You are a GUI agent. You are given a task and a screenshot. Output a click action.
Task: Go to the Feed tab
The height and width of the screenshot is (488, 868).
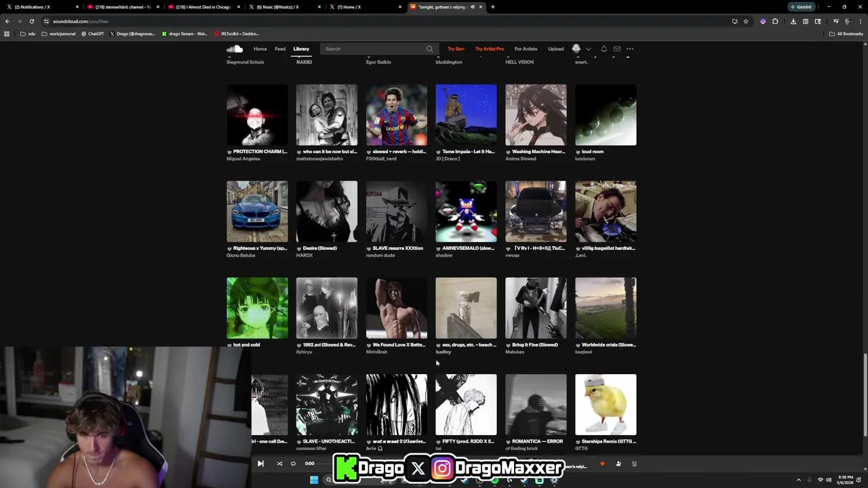[280, 49]
